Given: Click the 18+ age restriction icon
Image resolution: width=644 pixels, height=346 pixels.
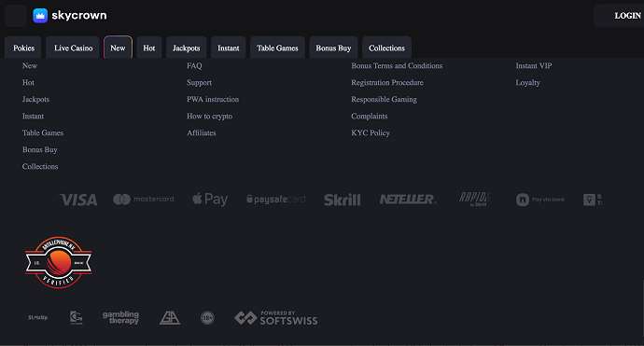Looking at the screenshot, I should coord(207,318).
